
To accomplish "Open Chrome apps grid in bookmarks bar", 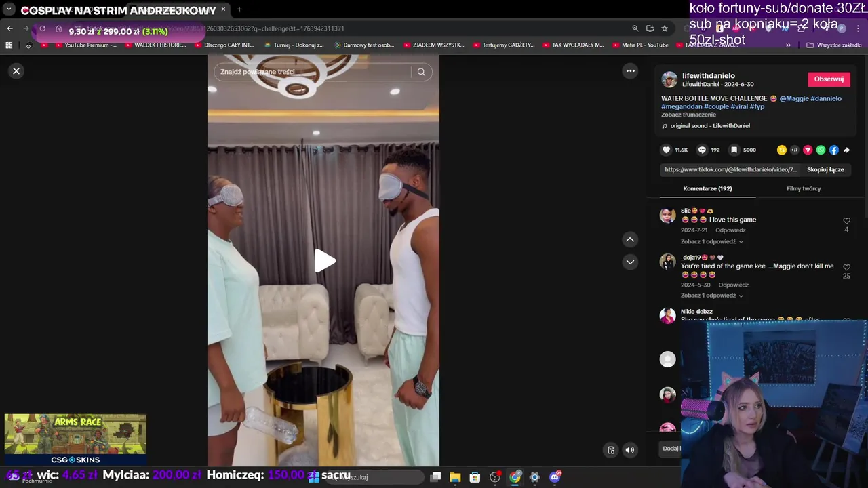I will click(9, 45).
